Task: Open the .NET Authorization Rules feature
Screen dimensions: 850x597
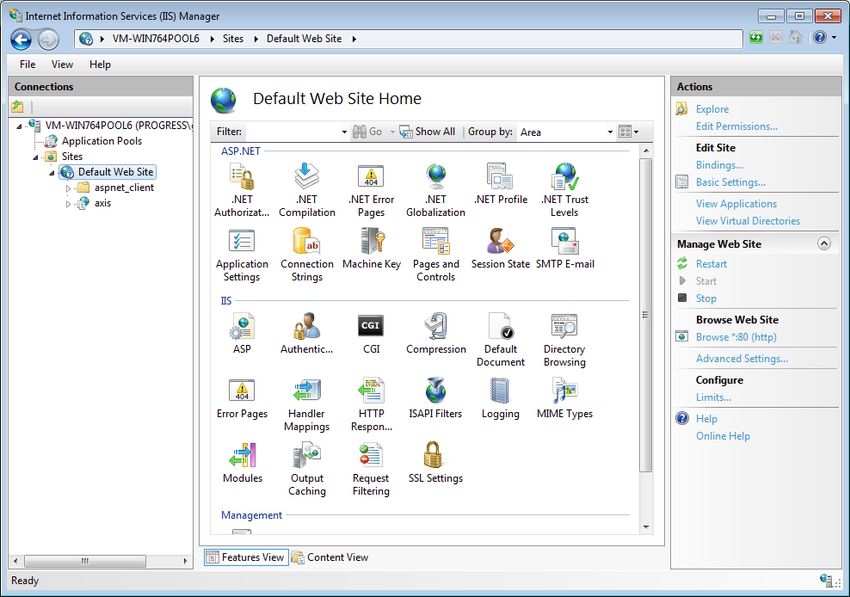Action: coord(242,190)
